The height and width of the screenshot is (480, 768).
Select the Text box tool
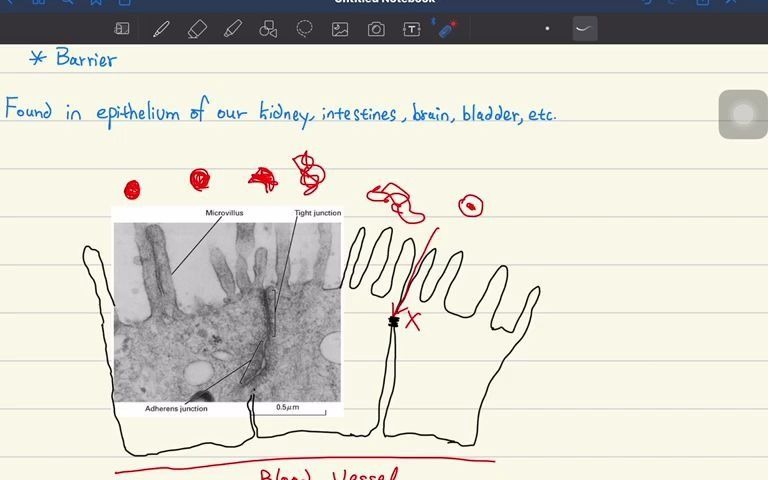411,29
